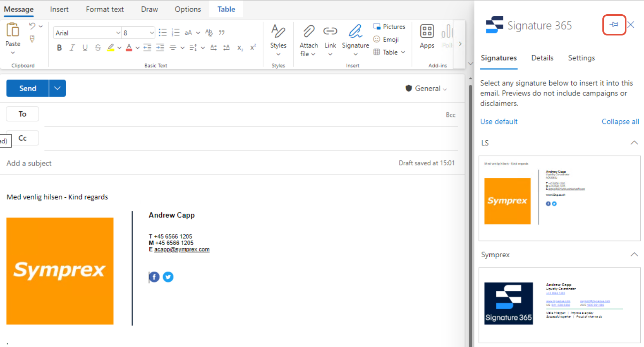
Task: Select the Format Painter icon
Action: tap(32, 39)
